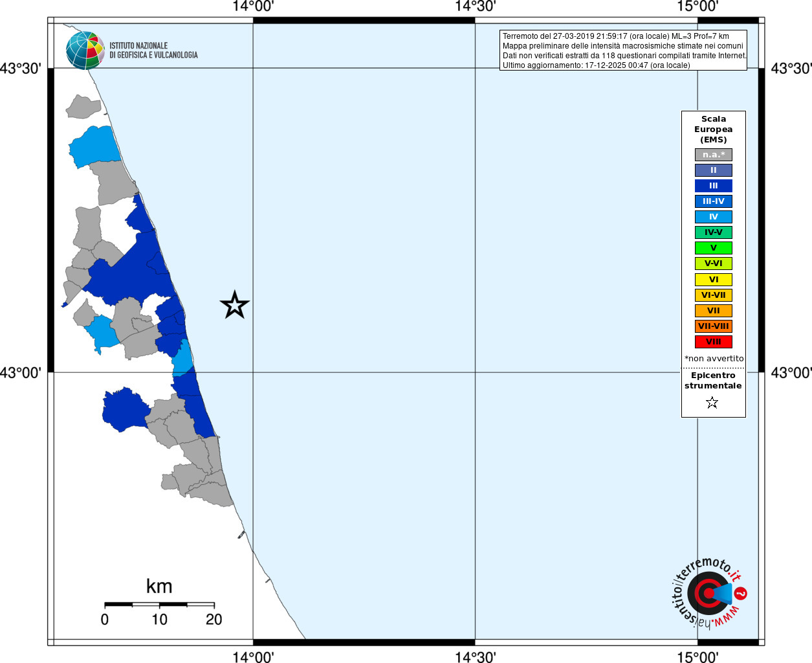Click the INGV globe logo
Viewport: 812px width, 663px height.
point(85,51)
